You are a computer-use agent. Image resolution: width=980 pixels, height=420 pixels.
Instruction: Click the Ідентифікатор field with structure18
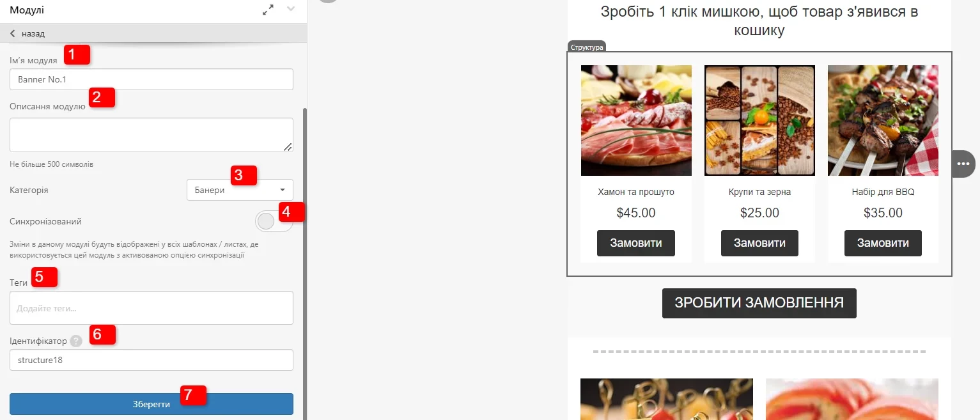[x=152, y=360]
